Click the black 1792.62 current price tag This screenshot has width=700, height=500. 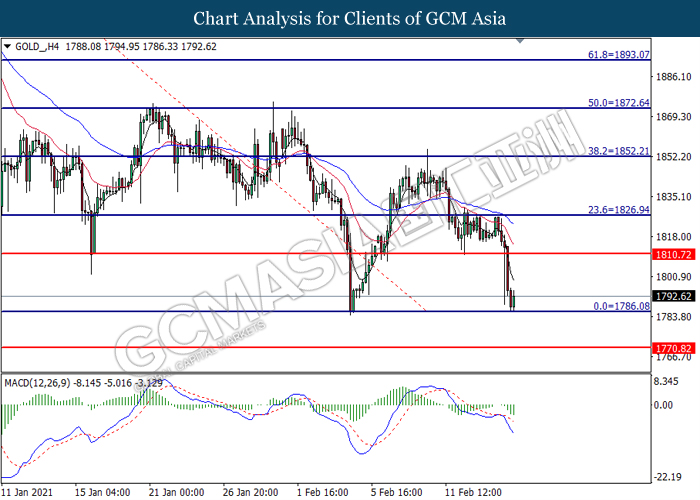point(674,296)
